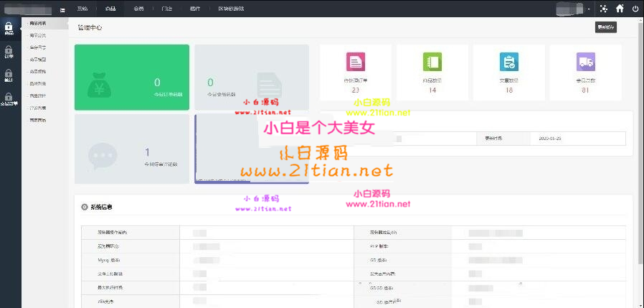Select the PHP 版本 row label
The height and width of the screenshot is (308, 644).
(x=379, y=246)
